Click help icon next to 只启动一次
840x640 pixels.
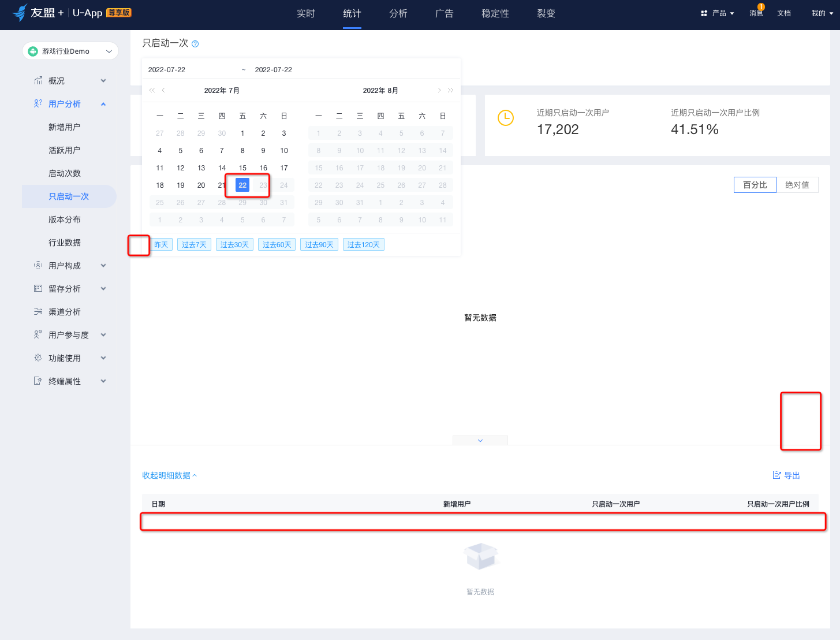195,44
